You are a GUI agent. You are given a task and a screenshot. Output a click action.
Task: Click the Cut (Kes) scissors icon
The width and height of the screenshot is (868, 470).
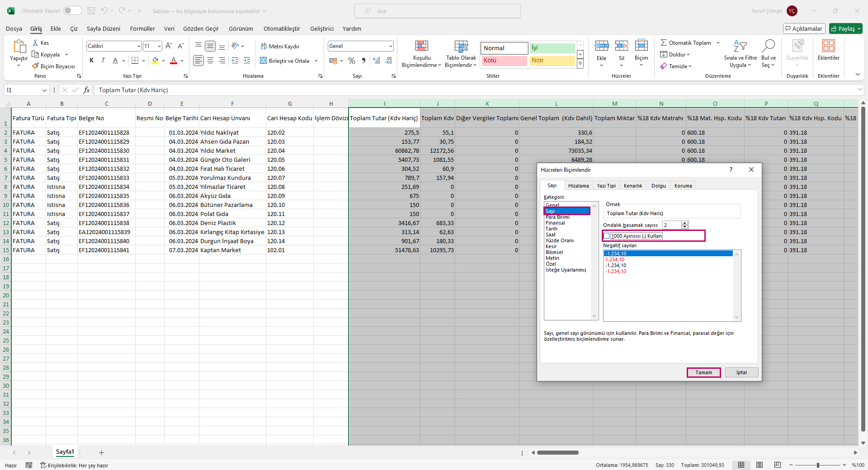pyautogui.click(x=36, y=42)
